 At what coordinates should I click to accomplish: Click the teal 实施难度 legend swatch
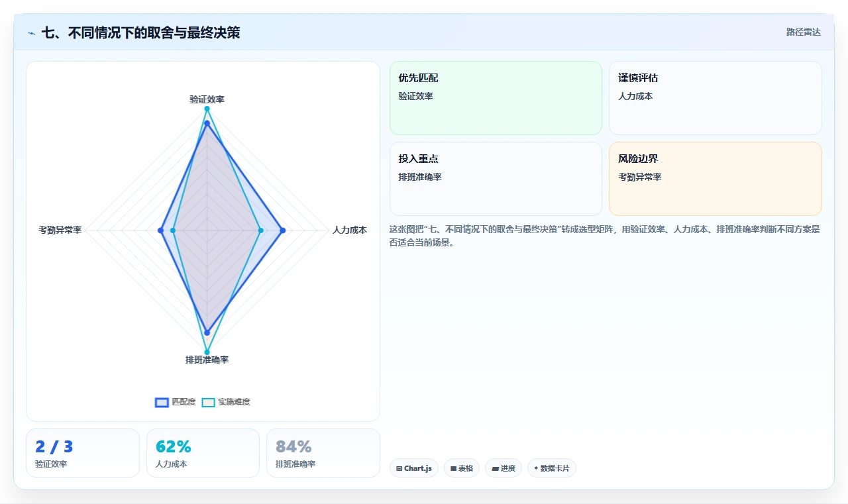coord(209,402)
